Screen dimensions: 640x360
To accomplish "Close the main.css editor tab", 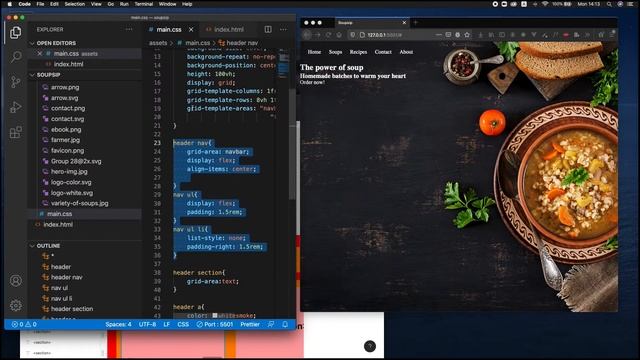I will tap(191, 29).
